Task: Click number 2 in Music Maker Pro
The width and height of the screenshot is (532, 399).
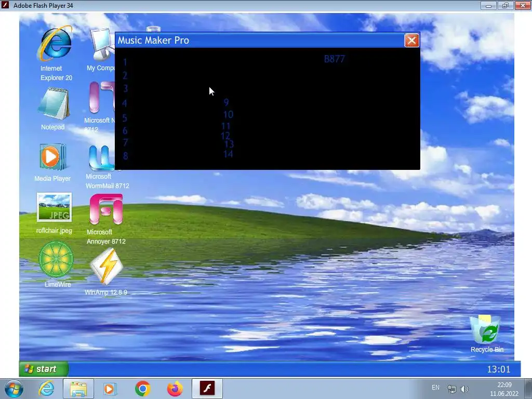Action: coord(125,75)
